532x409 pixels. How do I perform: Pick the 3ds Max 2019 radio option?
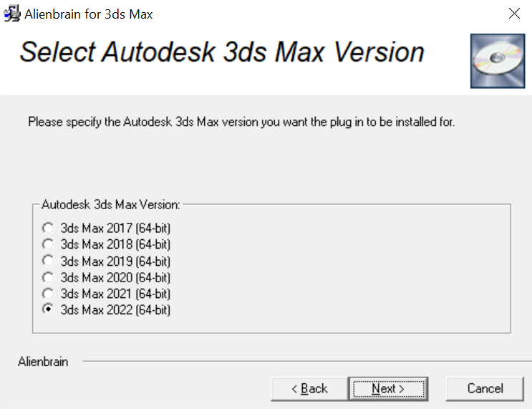point(48,261)
